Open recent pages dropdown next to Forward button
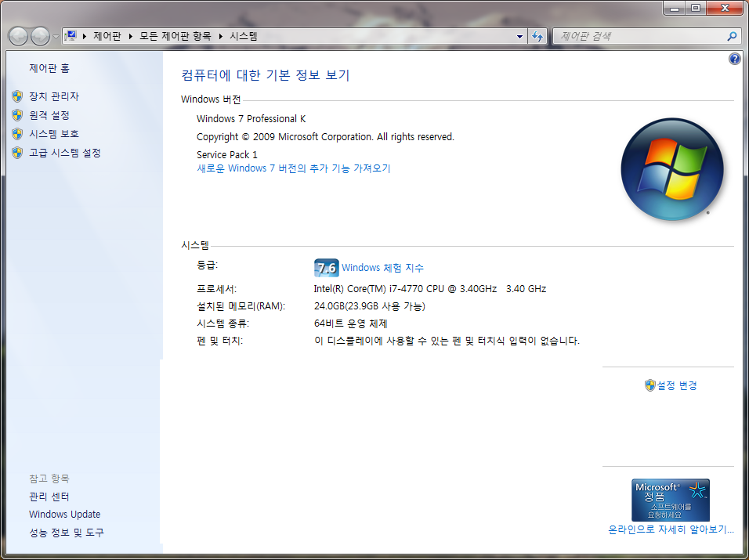This screenshot has height=560, width=749. tap(56, 37)
